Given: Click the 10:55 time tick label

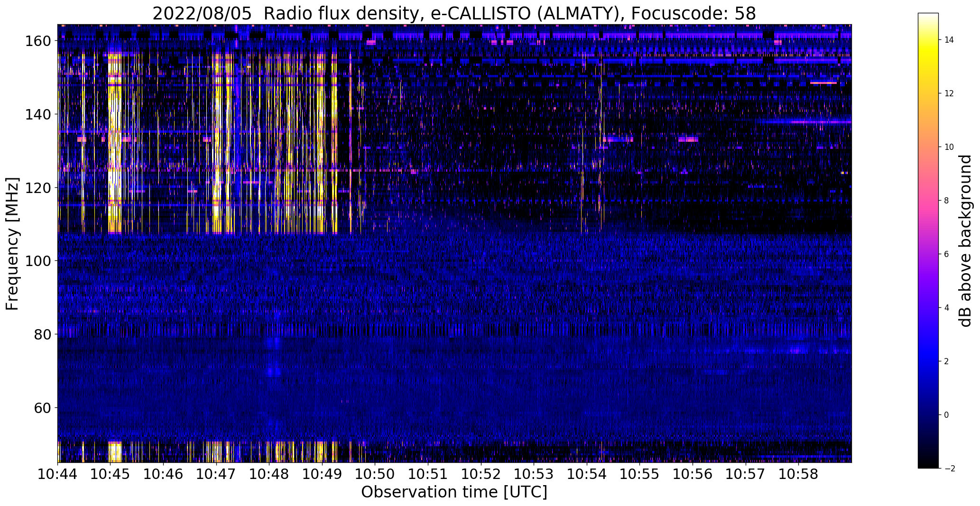Looking at the screenshot, I should click(639, 474).
